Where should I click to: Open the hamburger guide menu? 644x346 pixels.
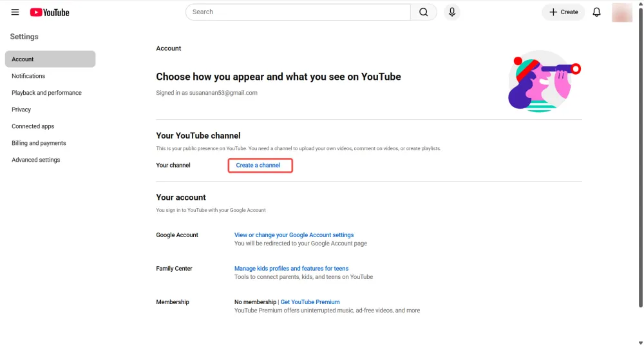click(x=15, y=12)
